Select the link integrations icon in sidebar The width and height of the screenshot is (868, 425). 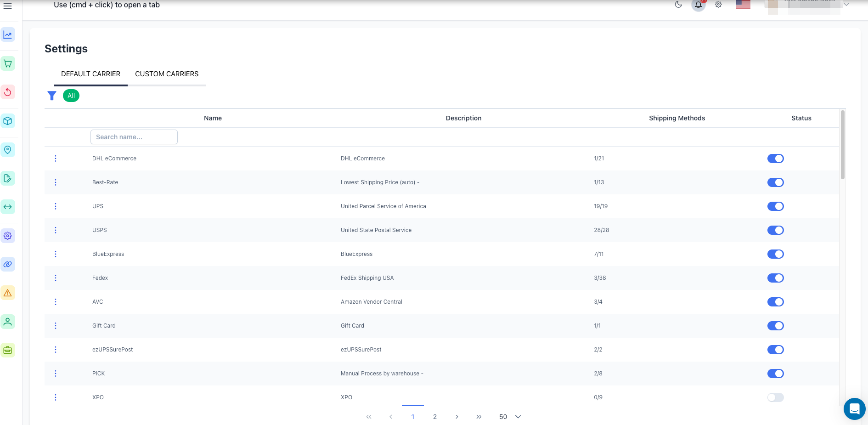coord(7,264)
